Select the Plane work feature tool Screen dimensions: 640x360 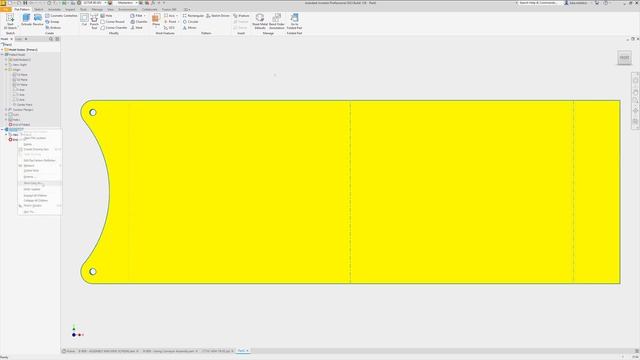pyautogui.click(x=156, y=20)
